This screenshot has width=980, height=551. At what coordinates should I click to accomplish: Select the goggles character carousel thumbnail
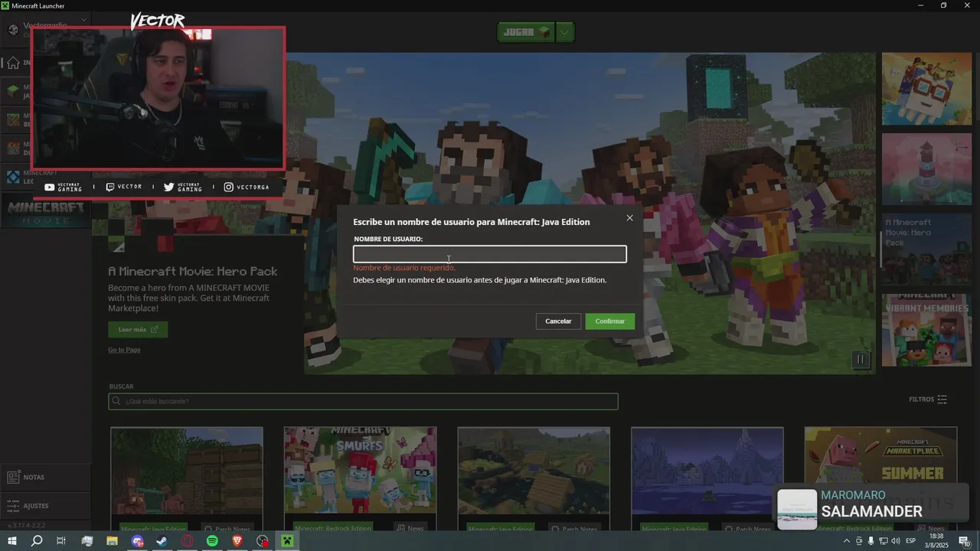coord(926,89)
